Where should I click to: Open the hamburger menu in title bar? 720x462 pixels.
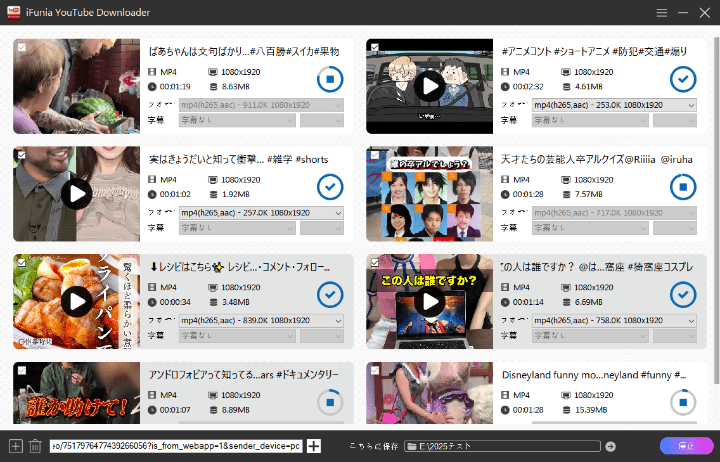click(661, 12)
